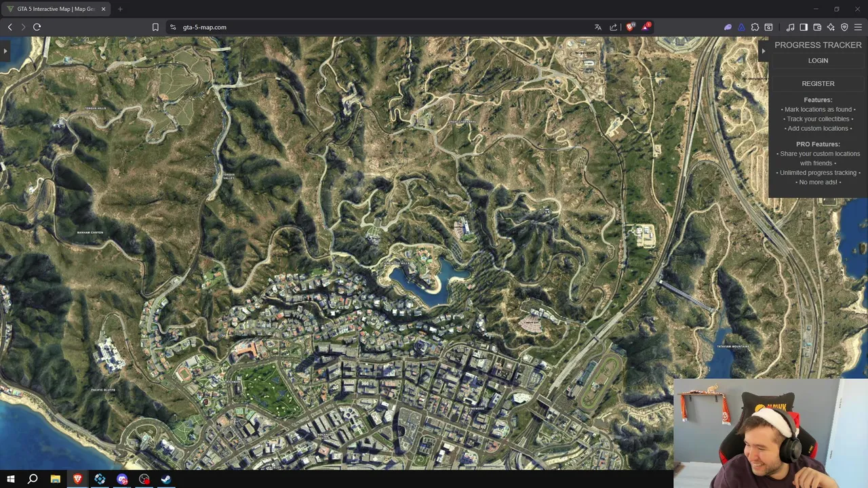Open a new tab with plus button
868x488 pixels.
(x=119, y=9)
